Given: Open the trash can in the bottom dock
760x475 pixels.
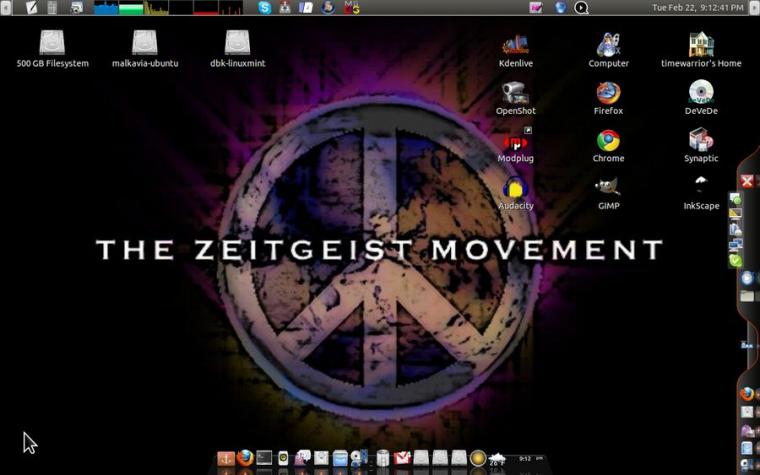Looking at the screenshot, I should click(x=383, y=458).
